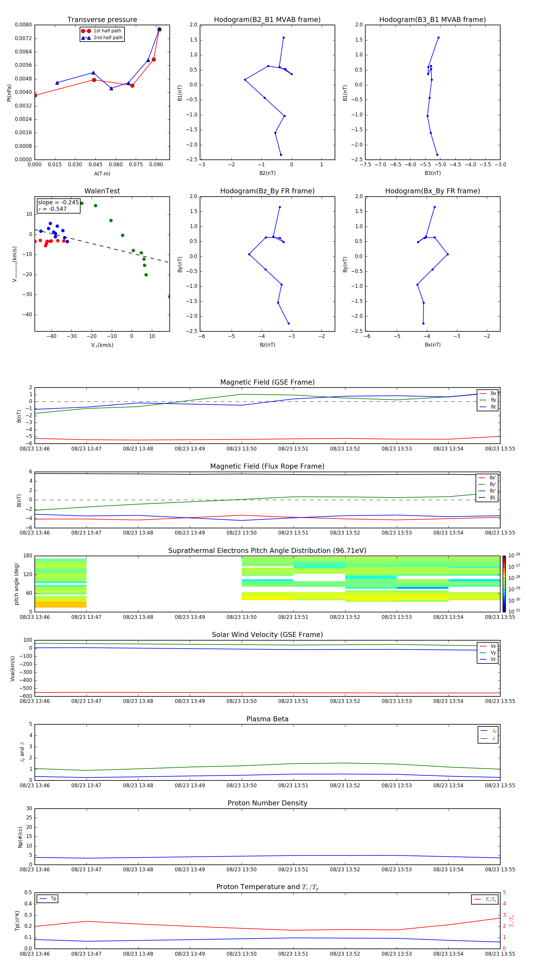Click the 'Hodogram(Bx_By FR frame)' title

coord(432,191)
